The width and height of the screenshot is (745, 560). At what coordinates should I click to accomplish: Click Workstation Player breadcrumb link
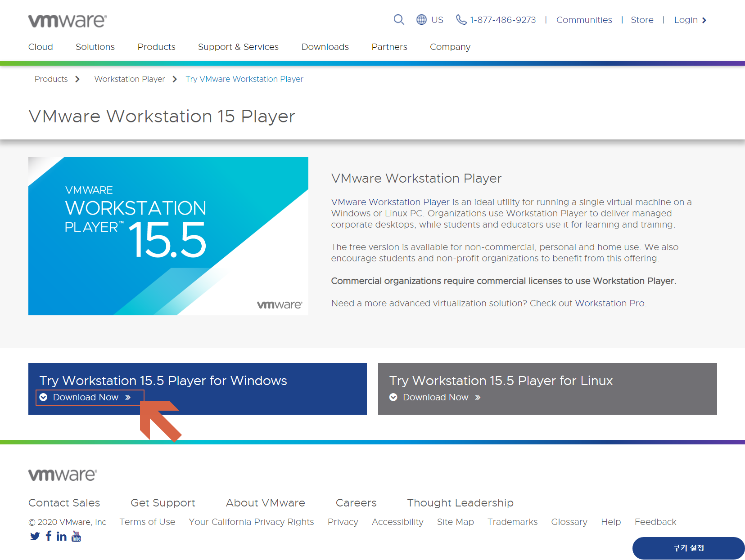point(130,79)
